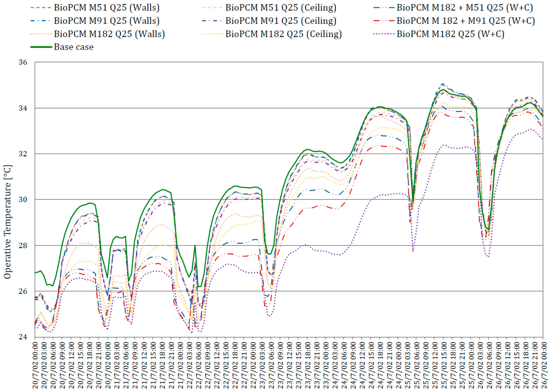Viewport: 550px width, 392px height.
Task: Click the yellow dotted M182 (Ceiling) legend sample
Action: pos(212,34)
